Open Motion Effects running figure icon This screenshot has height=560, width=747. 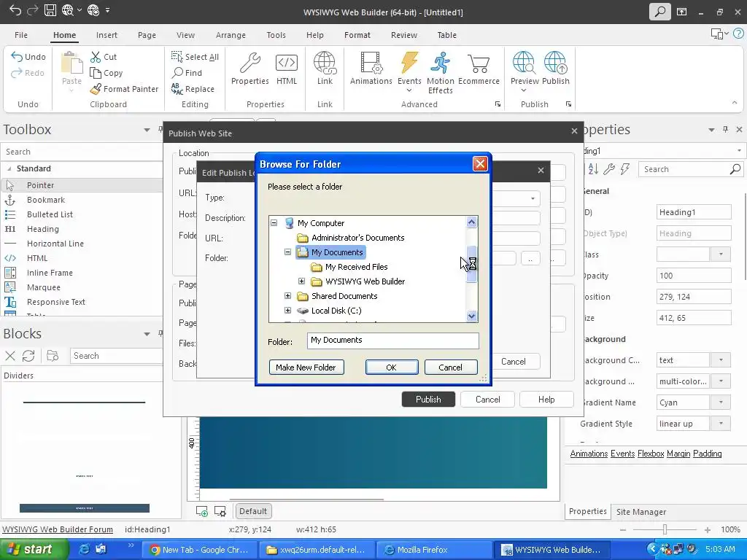(x=440, y=63)
